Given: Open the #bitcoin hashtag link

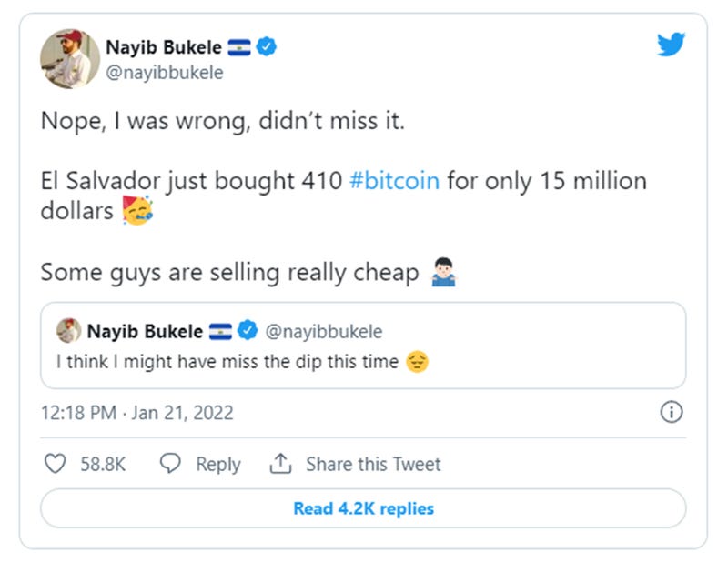Looking at the screenshot, I should coord(395,180).
